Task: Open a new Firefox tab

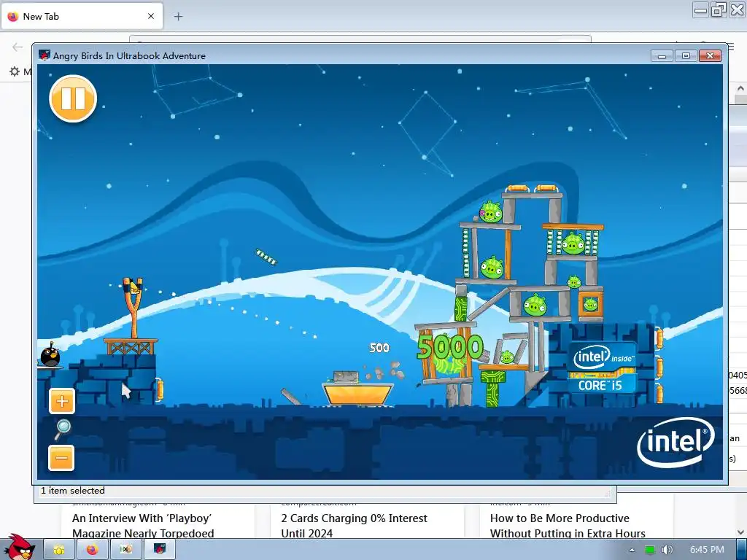Action: tap(178, 17)
